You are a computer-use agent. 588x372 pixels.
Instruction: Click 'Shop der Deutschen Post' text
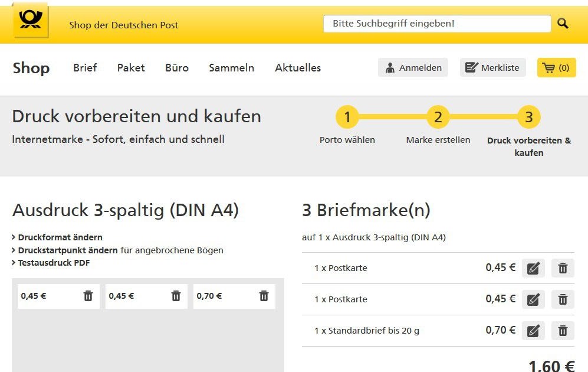tap(124, 25)
